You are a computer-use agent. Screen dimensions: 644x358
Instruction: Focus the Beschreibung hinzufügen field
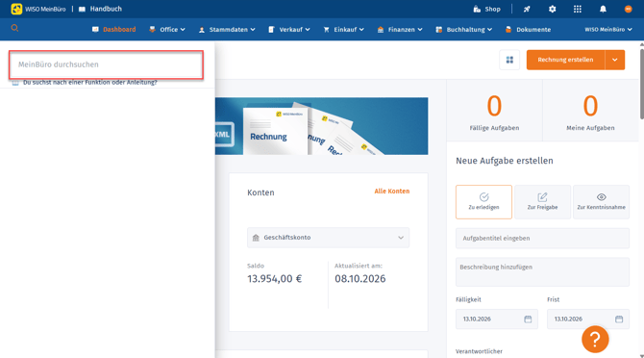pos(542,271)
